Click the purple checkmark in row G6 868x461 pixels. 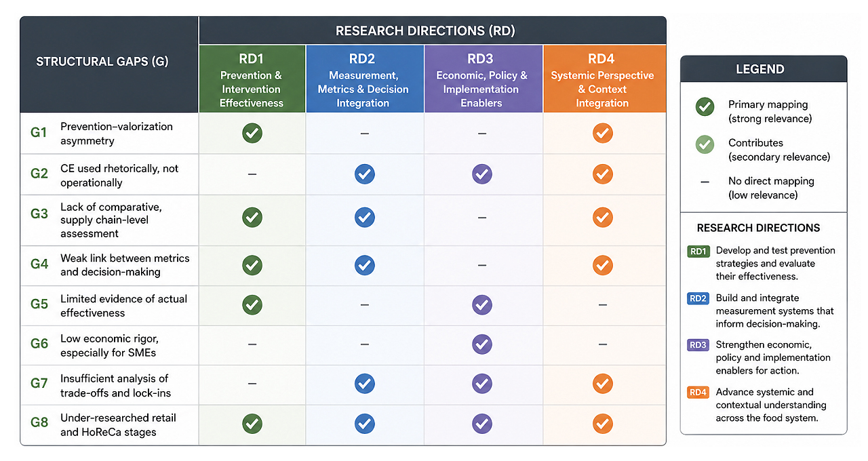(x=482, y=344)
